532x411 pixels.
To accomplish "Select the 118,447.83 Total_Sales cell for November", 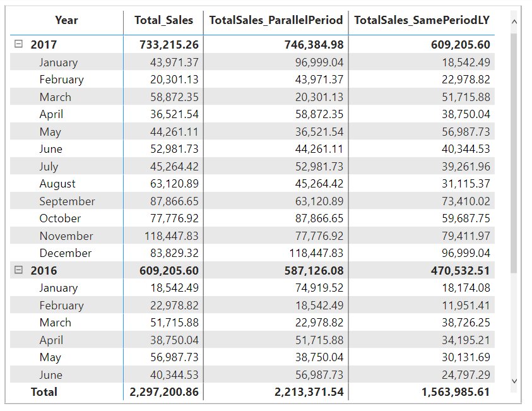I will 171,236.
